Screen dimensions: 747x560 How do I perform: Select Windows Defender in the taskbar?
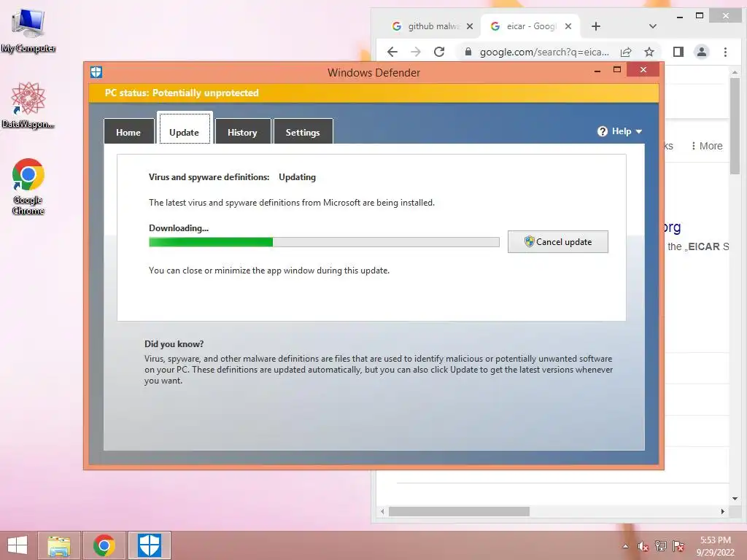150,545
